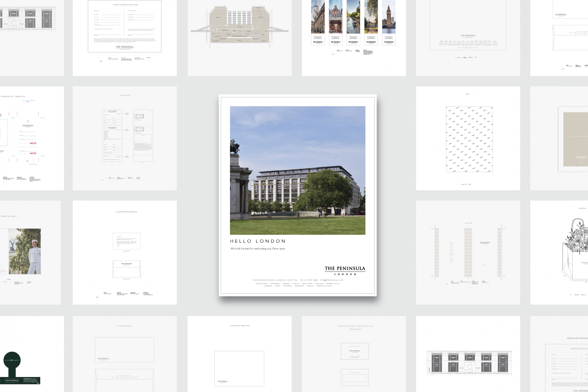Click the lower red number '149725' on cloakroom tag
The width and height of the screenshot is (588, 392).
[33, 153]
